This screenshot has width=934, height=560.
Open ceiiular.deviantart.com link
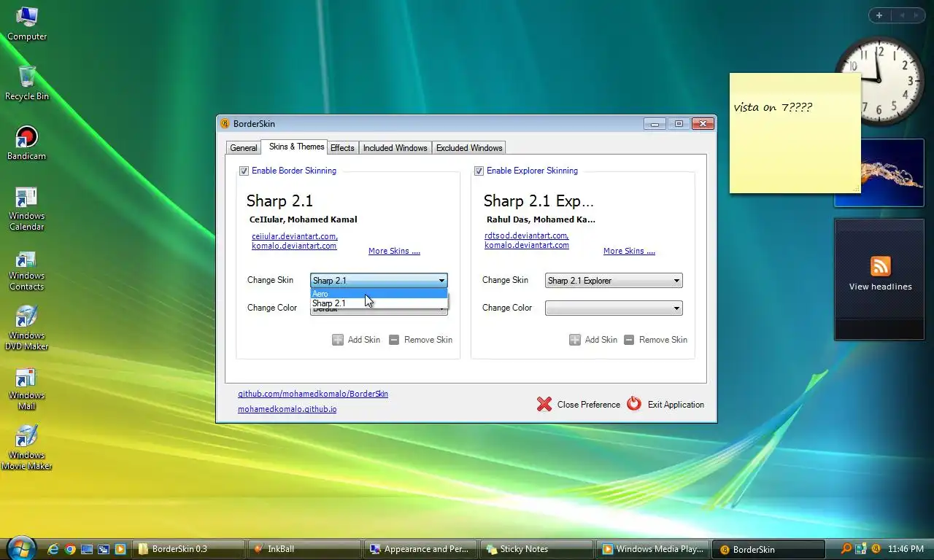(x=295, y=236)
